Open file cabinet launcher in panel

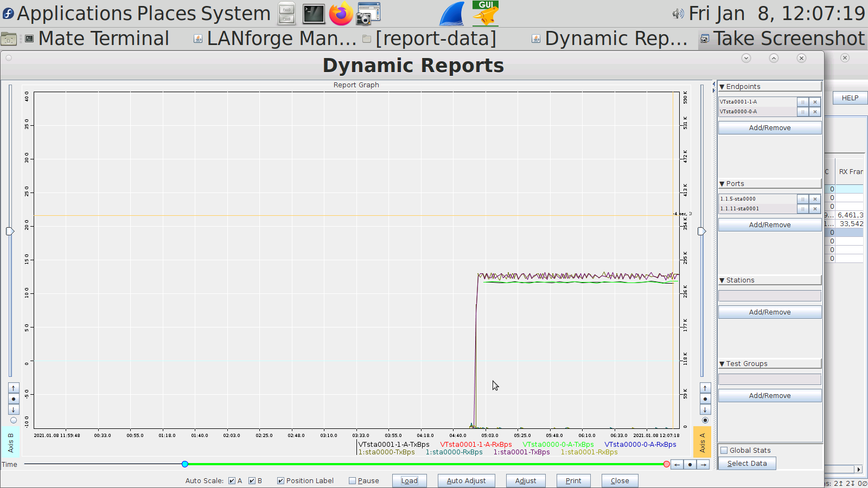point(286,14)
